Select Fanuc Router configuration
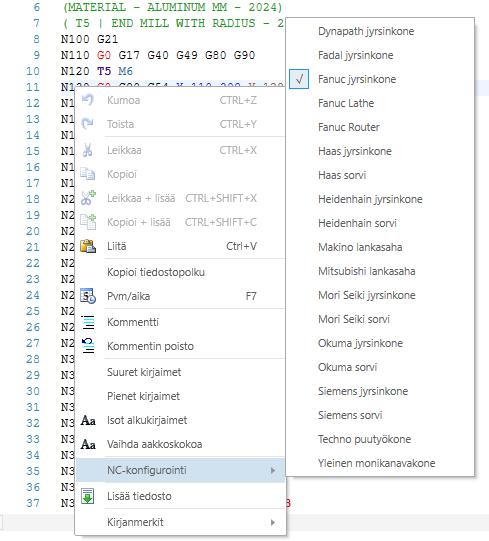Viewport: 489px width, 541px height. click(380, 127)
